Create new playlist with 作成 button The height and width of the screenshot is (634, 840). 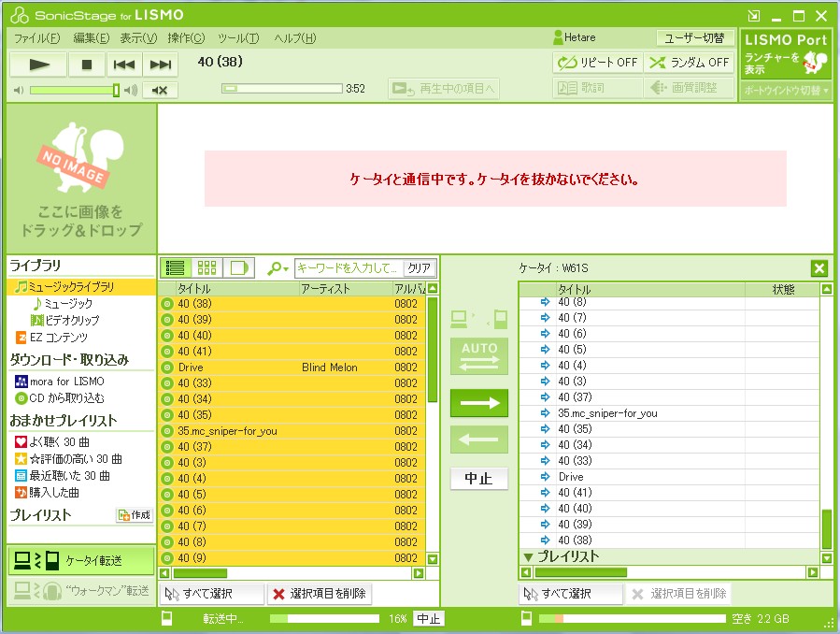(x=135, y=515)
